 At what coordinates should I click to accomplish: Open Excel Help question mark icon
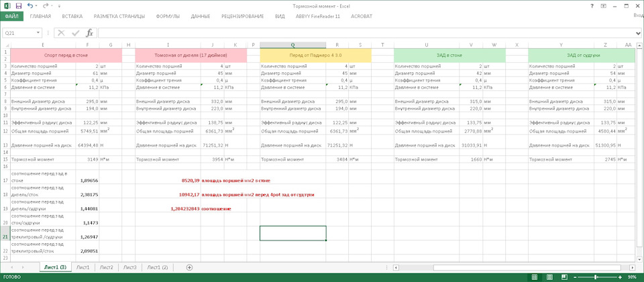[x=592, y=5]
